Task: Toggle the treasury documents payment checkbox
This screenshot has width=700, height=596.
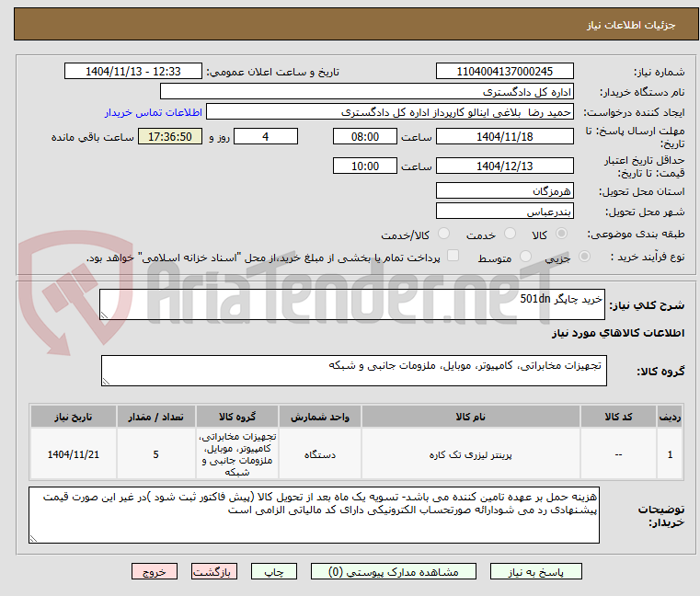Action: (x=453, y=256)
